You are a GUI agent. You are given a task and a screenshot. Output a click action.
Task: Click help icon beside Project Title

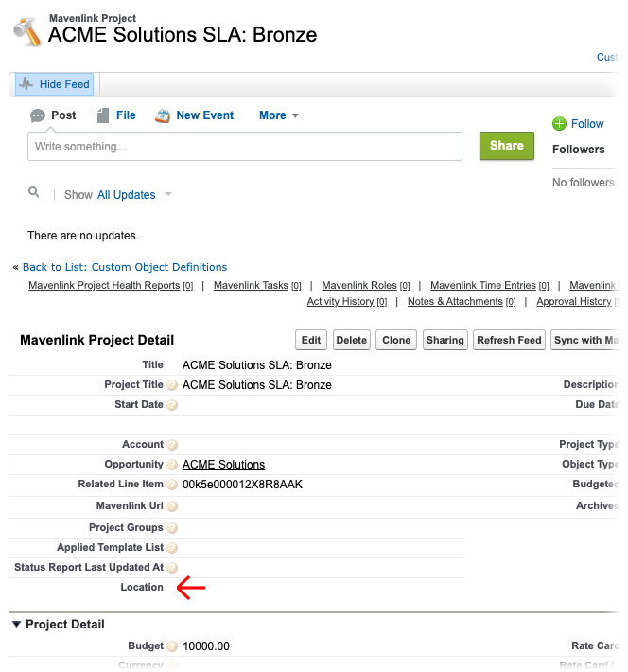point(172,385)
